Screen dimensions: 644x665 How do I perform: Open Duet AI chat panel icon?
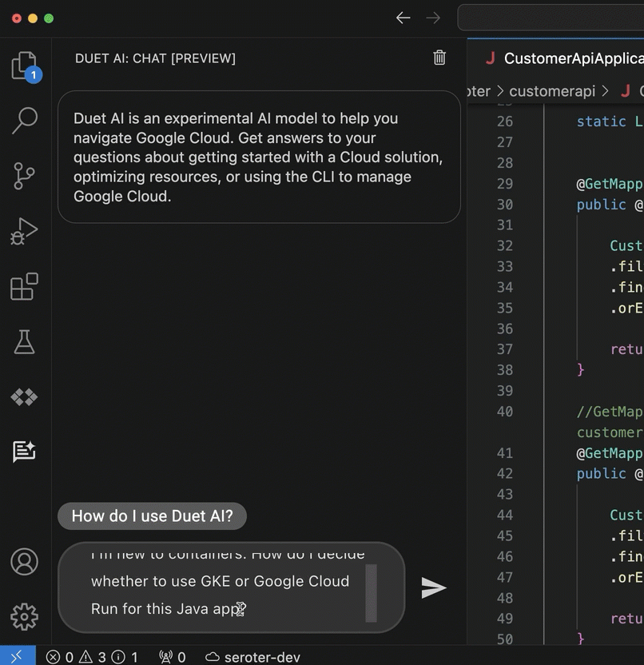[x=24, y=452]
